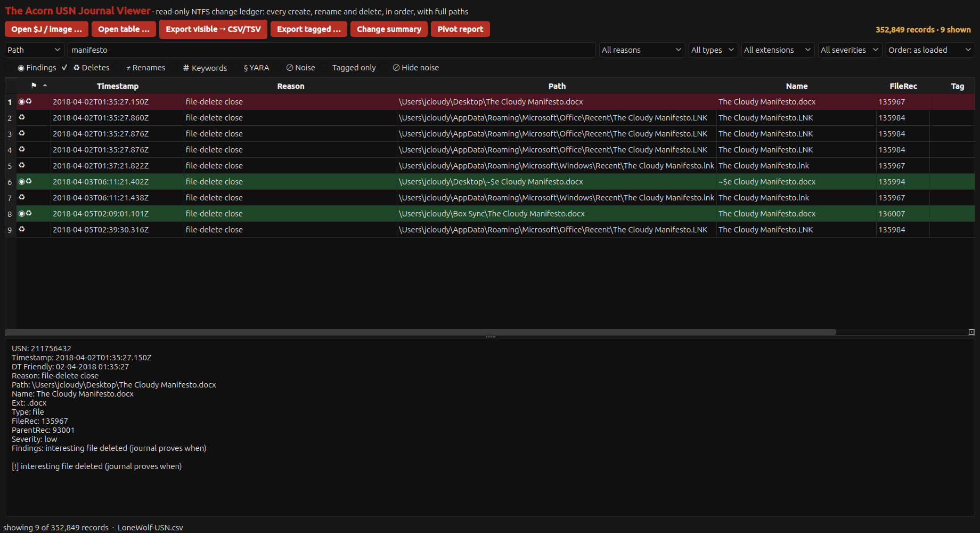Click the USN: 211756432 detail line
980x533 pixels.
pos(42,349)
